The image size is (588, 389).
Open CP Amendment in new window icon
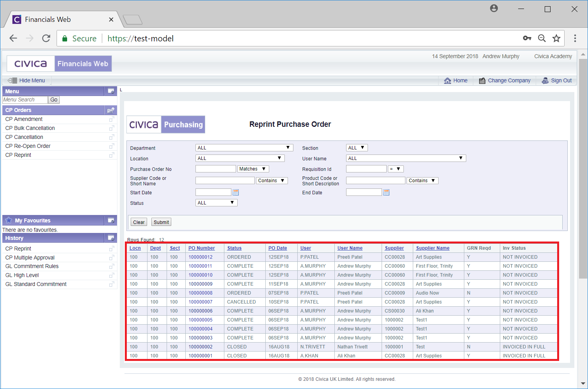(112, 119)
